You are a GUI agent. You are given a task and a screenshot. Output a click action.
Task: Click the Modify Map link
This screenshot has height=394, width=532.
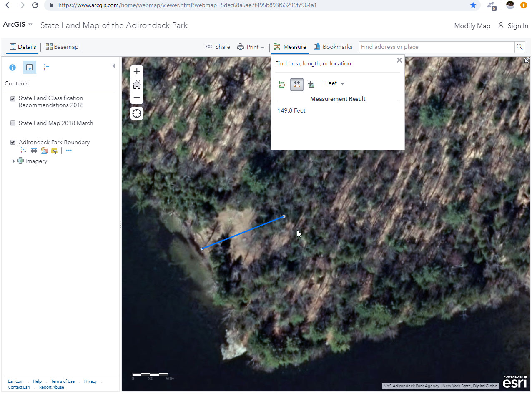472,26
